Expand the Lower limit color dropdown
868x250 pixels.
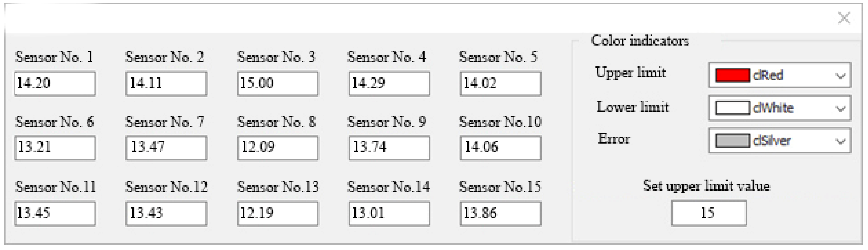point(841,108)
